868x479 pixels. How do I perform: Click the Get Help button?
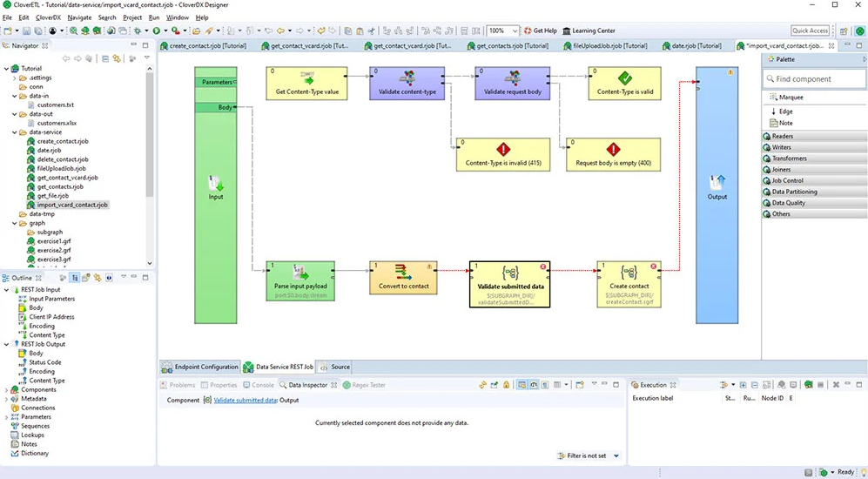pos(541,31)
